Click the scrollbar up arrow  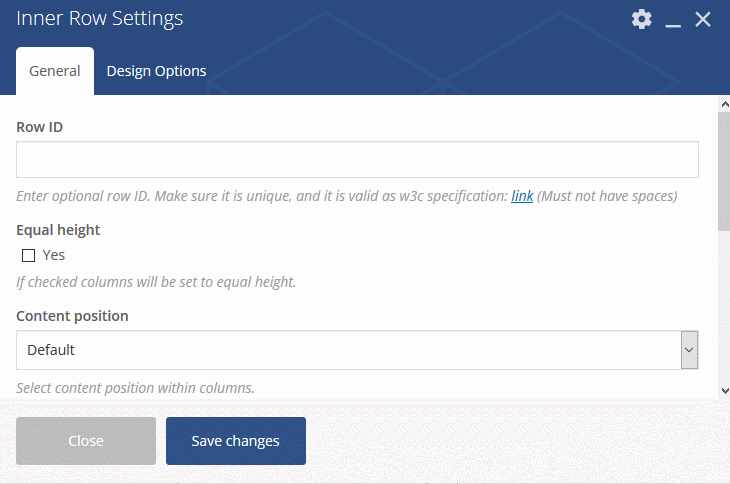(x=724, y=104)
